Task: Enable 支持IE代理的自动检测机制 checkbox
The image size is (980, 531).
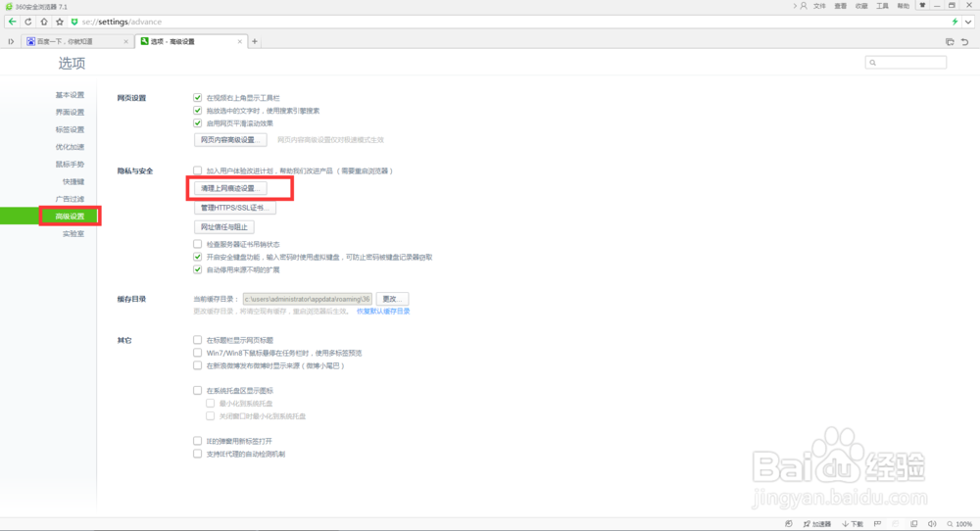Action: click(198, 454)
